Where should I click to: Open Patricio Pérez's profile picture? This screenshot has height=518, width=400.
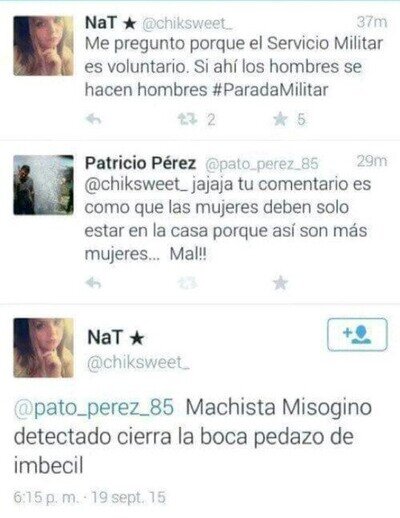tap(43, 185)
